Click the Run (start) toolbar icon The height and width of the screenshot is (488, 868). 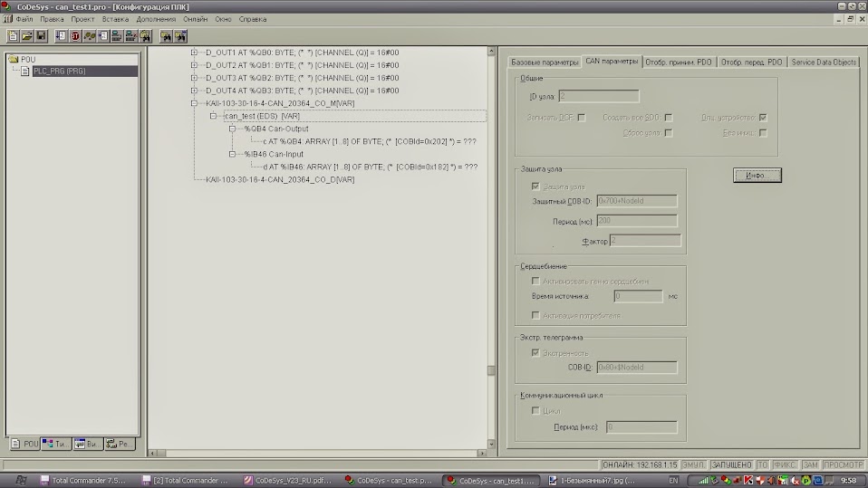click(x=61, y=36)
